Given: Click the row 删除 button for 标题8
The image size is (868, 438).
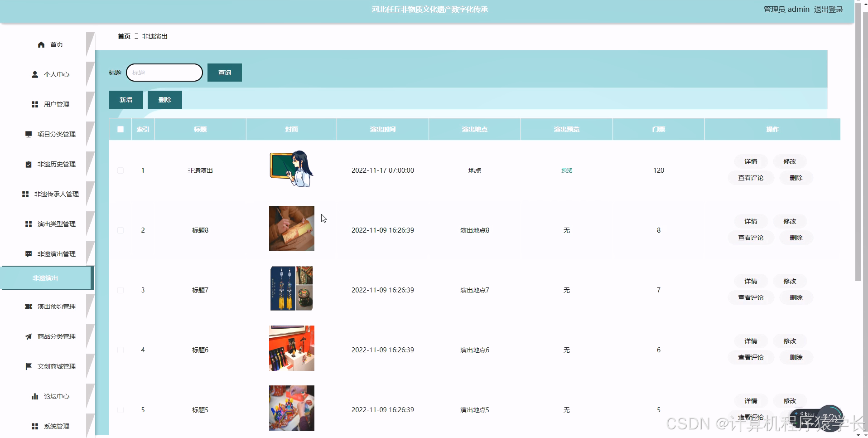Looking at the screenshot, I should (x=796, y=238).
